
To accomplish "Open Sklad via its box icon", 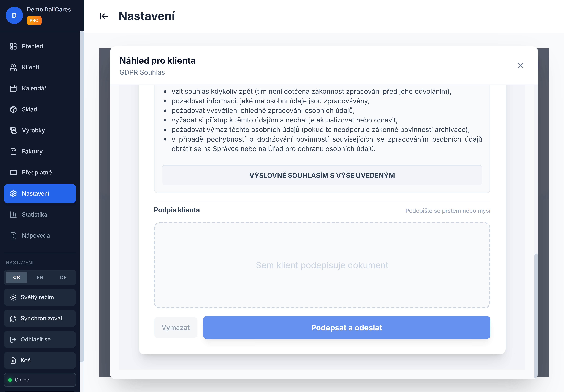I will 13,110.
